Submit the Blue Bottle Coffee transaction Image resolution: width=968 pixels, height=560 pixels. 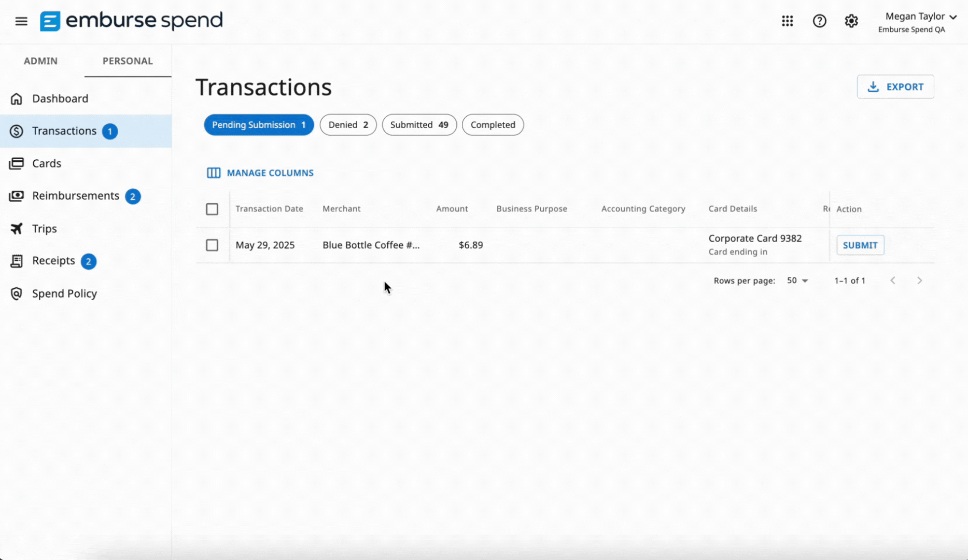coord(860,245)
